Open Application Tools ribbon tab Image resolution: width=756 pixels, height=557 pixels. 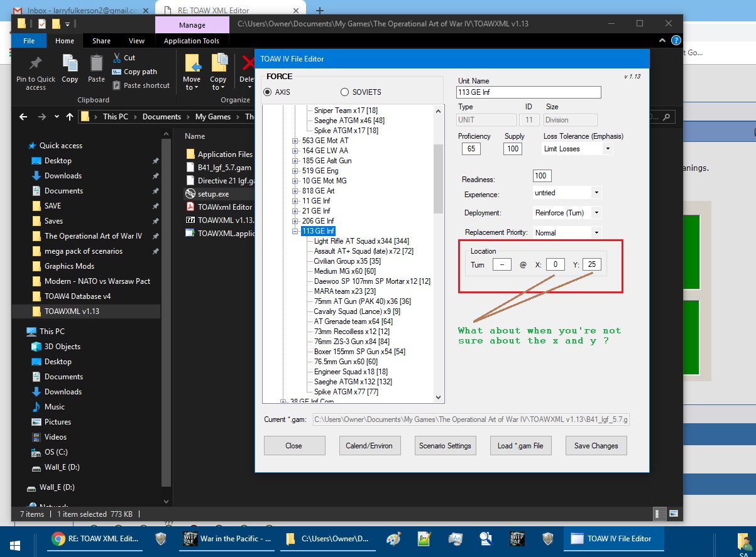click(192, 41)
